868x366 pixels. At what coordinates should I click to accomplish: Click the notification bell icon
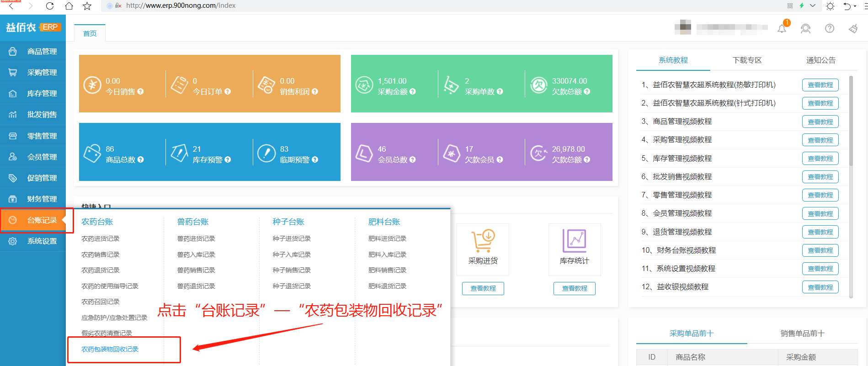782,29
